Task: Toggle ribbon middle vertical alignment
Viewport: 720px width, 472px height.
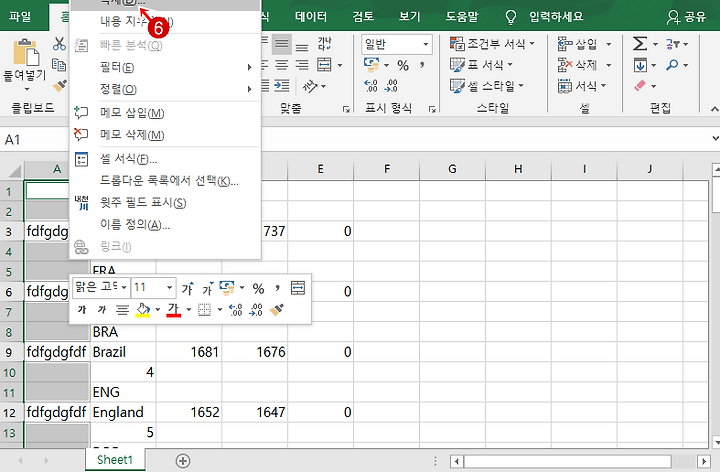Action: tap(282, 45)
